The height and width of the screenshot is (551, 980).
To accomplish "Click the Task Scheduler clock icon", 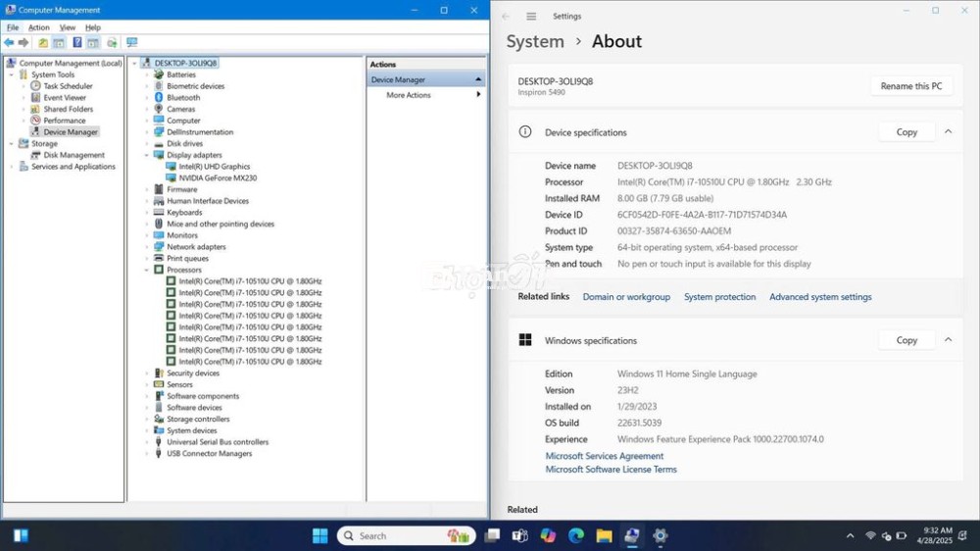I will coord(35,85).
